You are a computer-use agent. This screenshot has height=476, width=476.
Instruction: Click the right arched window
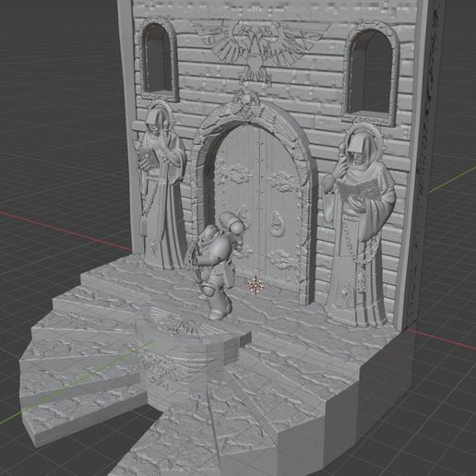[x=371, y=75]
